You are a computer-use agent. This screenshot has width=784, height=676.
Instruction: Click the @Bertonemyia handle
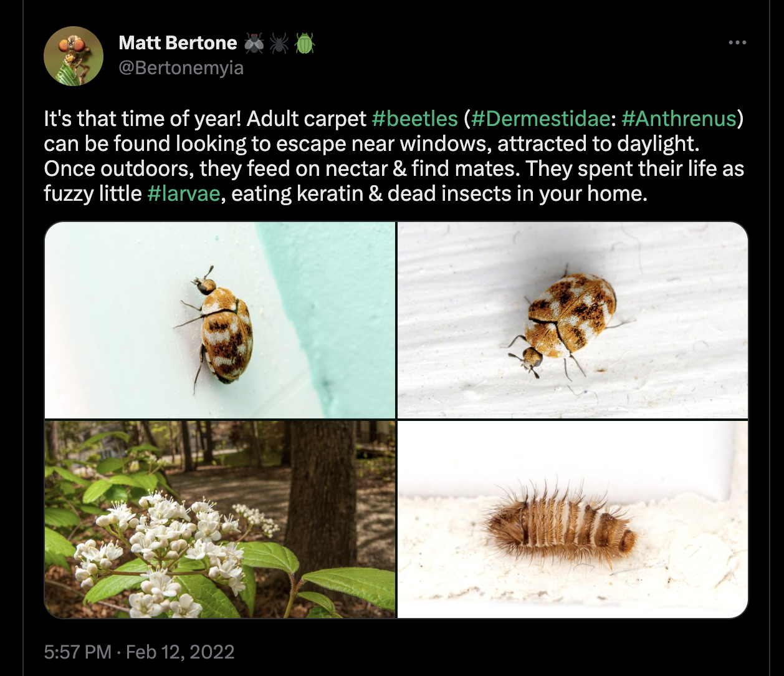tap(182, 69)
